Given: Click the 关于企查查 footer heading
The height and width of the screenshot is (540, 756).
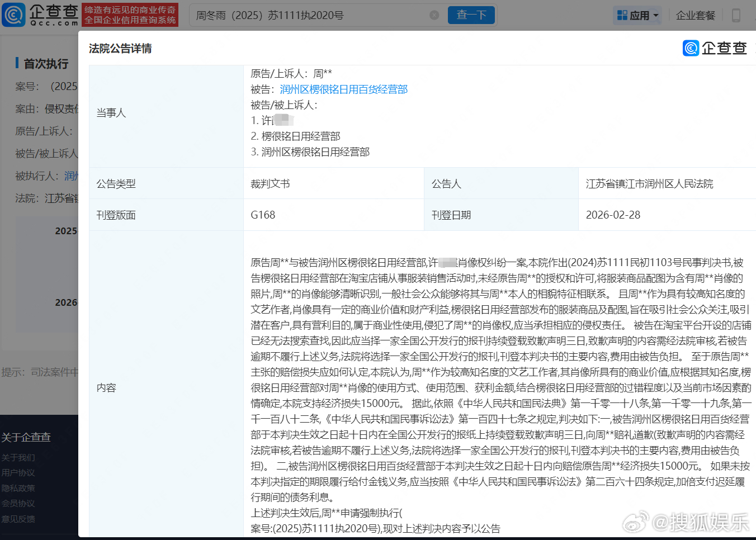Looking at the screenshot, I should click(26, 437).
